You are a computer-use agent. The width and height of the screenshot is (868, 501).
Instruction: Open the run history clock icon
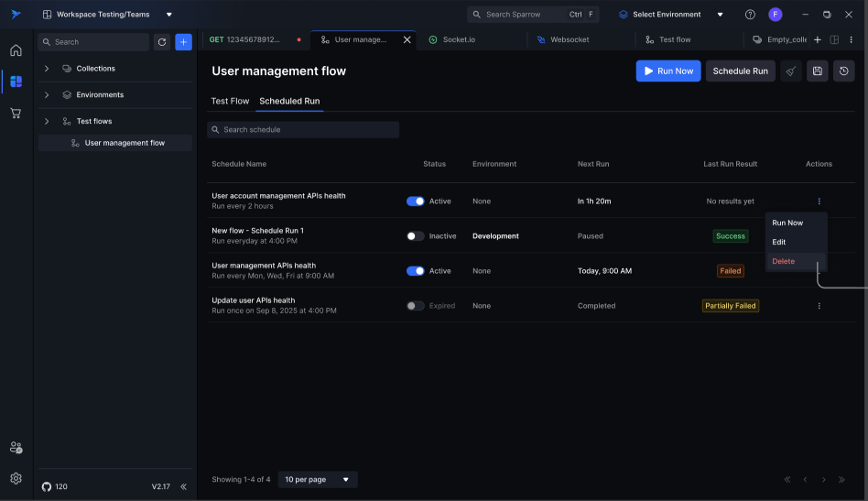point(843,71)
